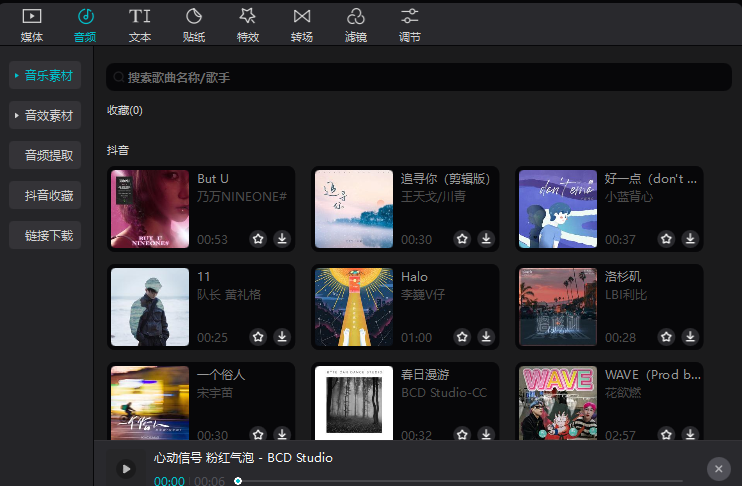The image size is (742, 486).
Task: Open 链接下载 link download
Action: tap(45, 235)
